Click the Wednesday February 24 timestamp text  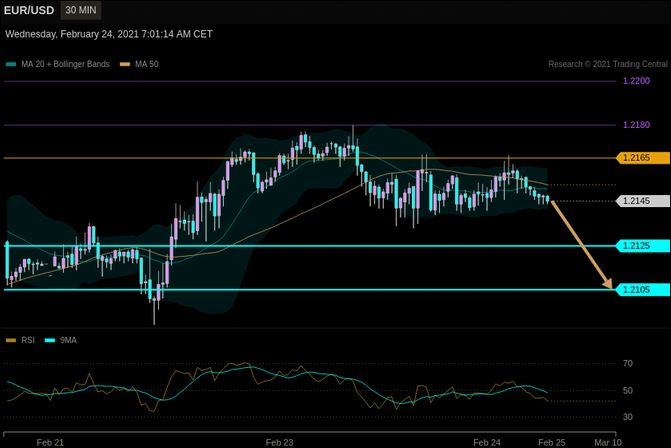click(x=109, y=34)
